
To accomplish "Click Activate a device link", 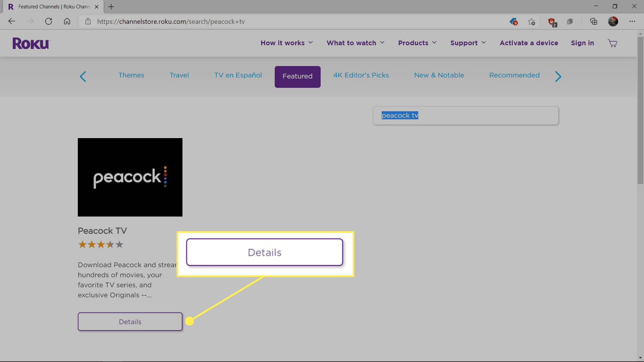I will [529, 43].
